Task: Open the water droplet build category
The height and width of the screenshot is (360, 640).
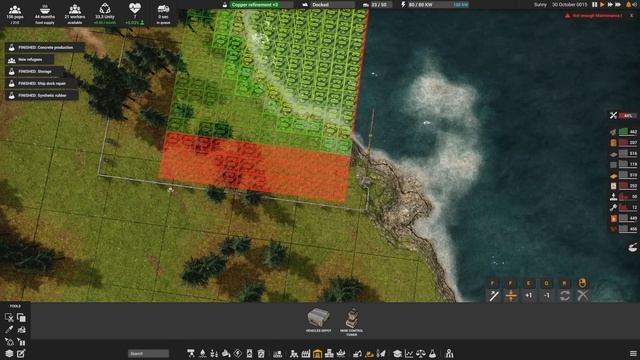Action: (202, 353)
